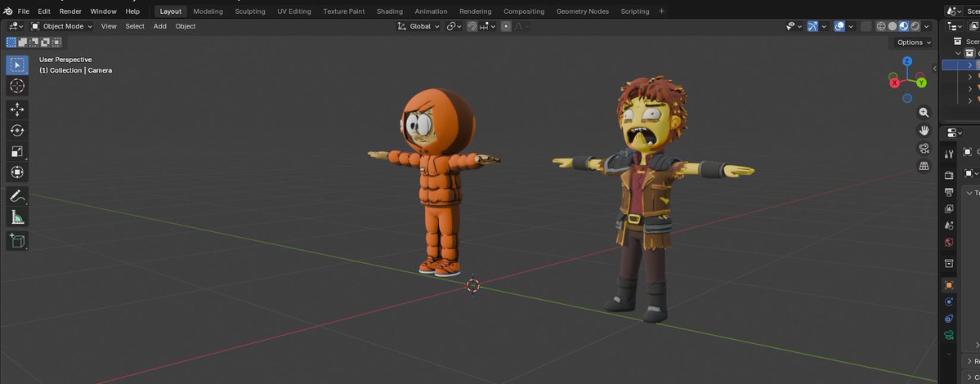This screenshot has height=384, width=980.
Task: Toggle proportional editing
Action: (506, 26)
